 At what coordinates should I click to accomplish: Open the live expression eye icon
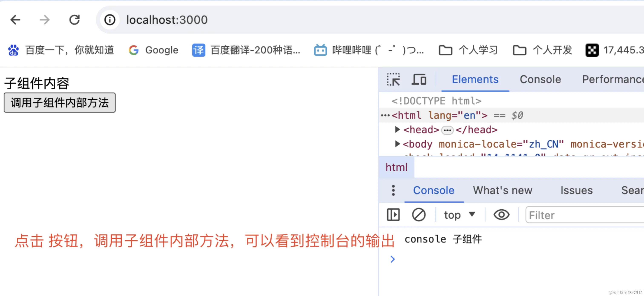501,215
